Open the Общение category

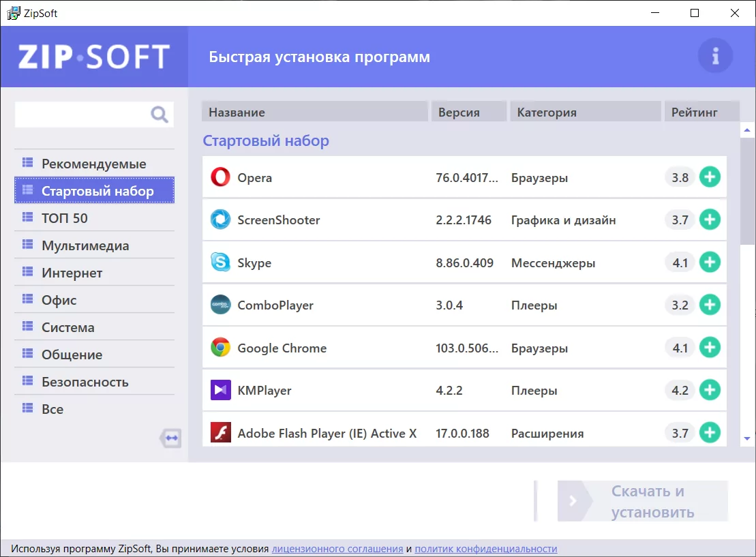click(x=95, y=355)
